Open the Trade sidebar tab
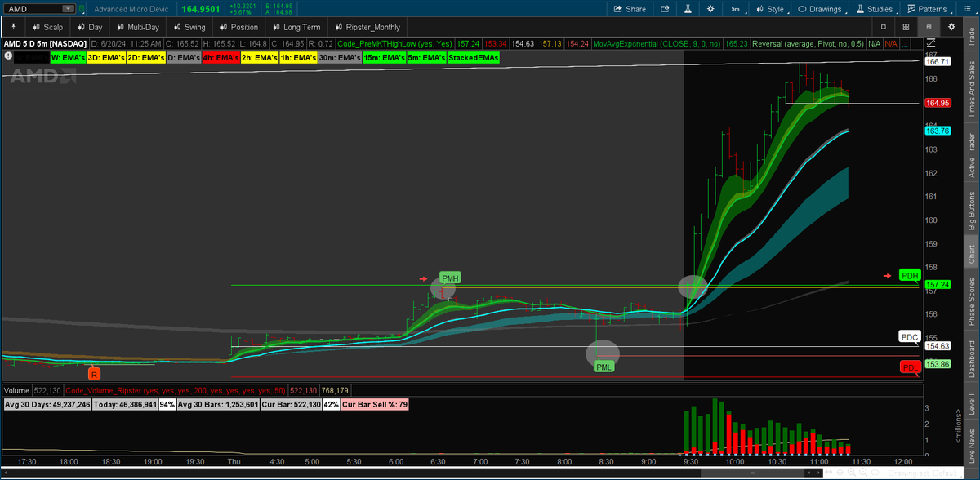Screen dimensions: 980x480 [x=971, y=36]
